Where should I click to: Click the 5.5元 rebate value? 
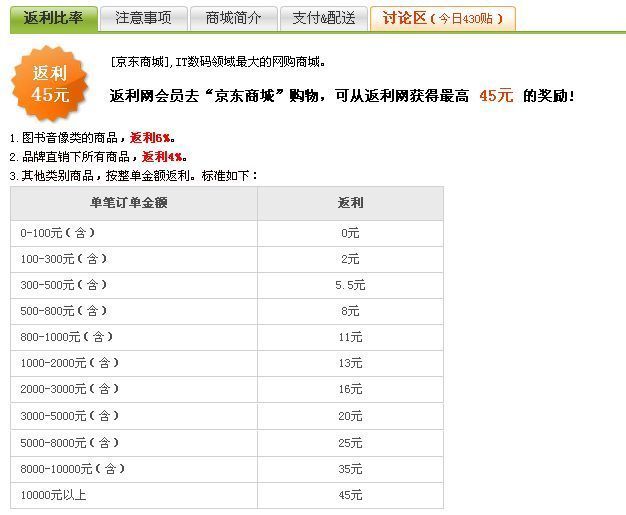click(350, 285)
